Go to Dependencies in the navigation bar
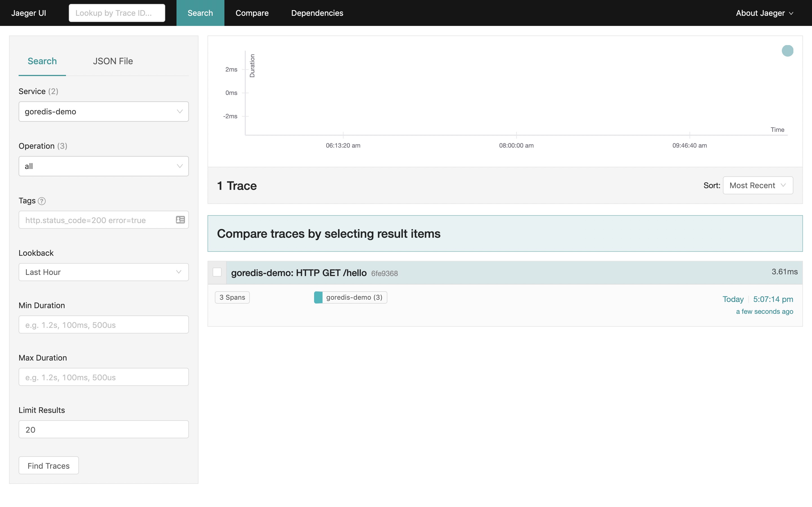The image size is (812, 507). pyautogui.click(x=317, y=13)
